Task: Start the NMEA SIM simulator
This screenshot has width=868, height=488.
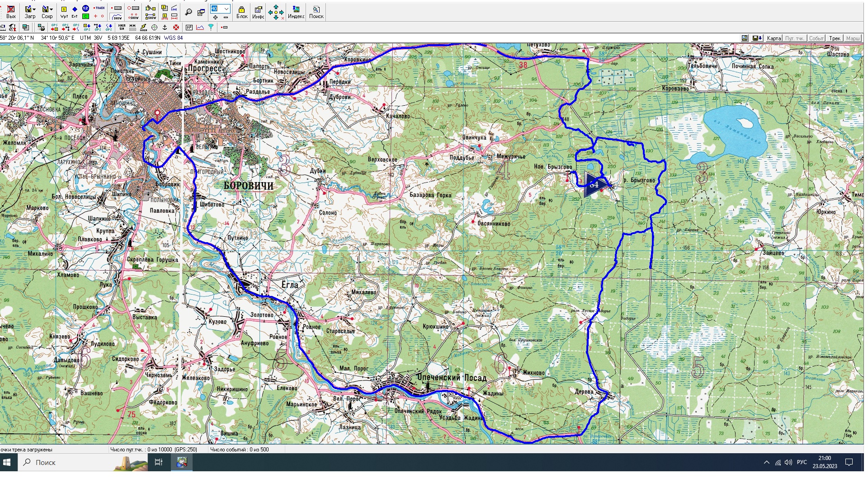Action: (122, 28)
